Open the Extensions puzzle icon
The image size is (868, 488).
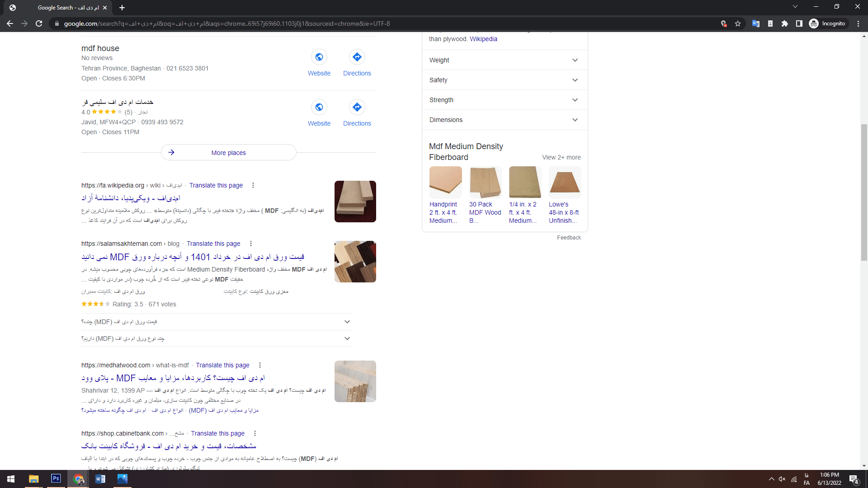coord(785,23)
